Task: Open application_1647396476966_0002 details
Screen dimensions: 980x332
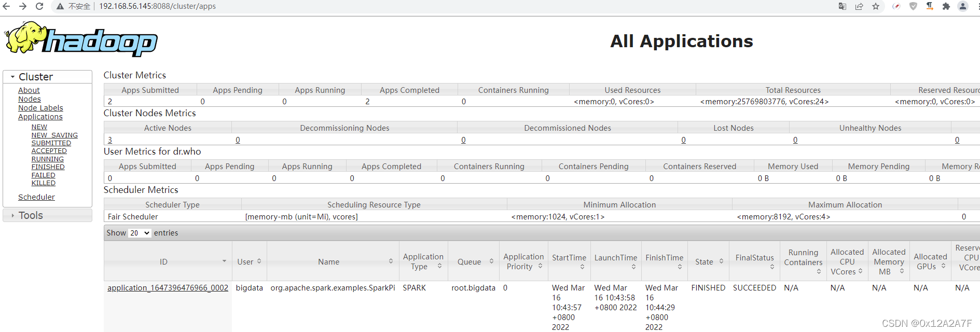Action: pos(168,288)
